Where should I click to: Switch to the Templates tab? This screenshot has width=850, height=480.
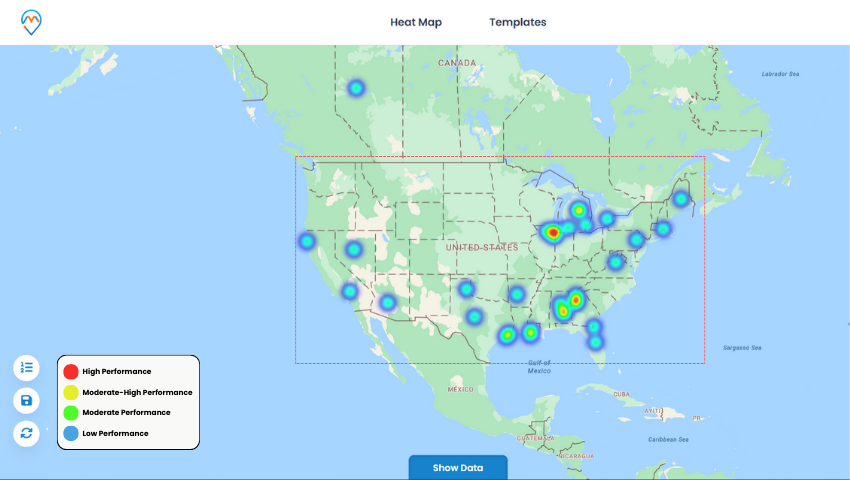pos(518,22)
